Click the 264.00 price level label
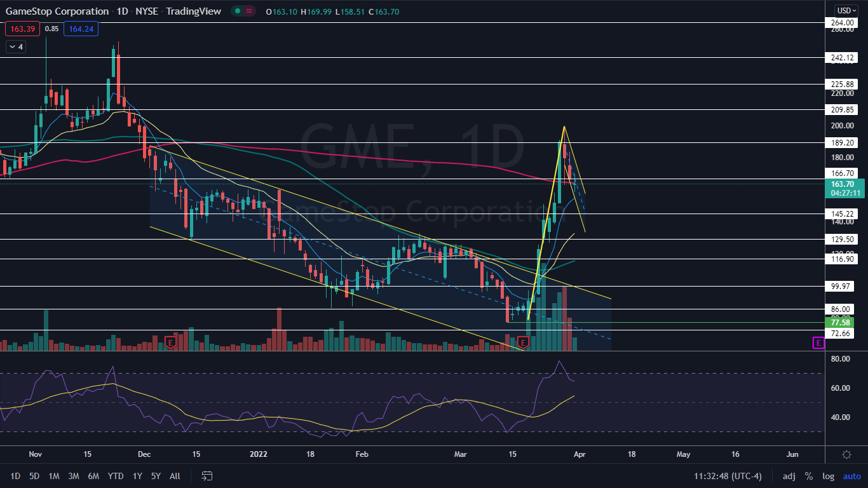Screen dimensions: 868x488 point(842,22)
